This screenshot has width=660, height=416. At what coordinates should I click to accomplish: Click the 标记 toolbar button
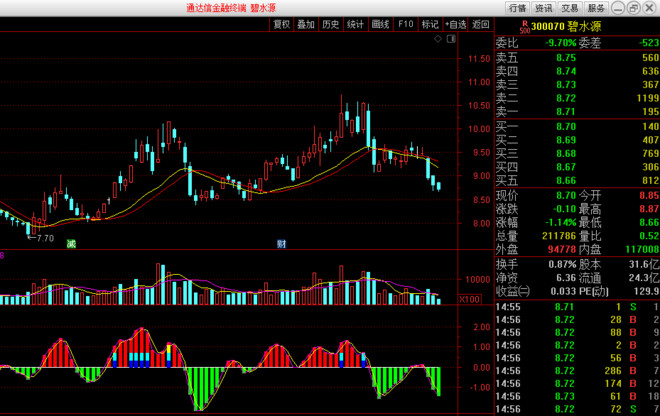[x=430, y=24]
